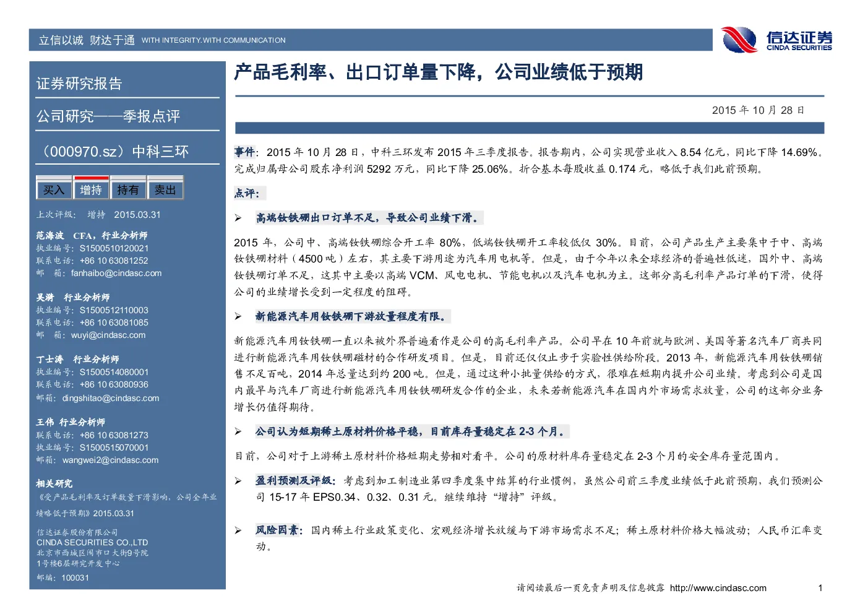
Task: Select the 买入 rating box
Action: (x=54, y=189)
